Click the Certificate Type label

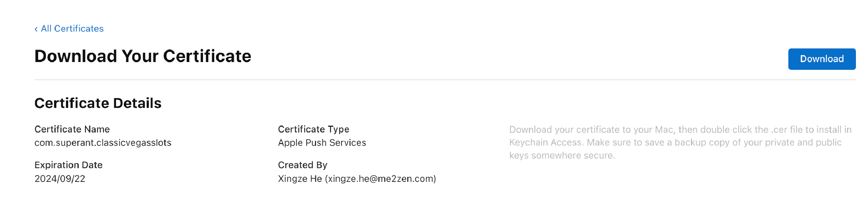(313, 129)
